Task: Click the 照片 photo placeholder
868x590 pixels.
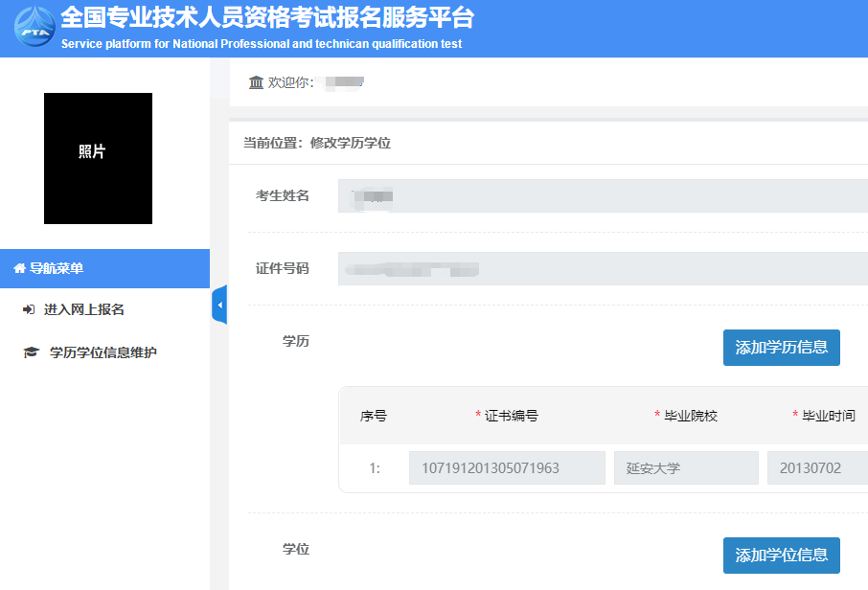Action: [x=98, y=158]
